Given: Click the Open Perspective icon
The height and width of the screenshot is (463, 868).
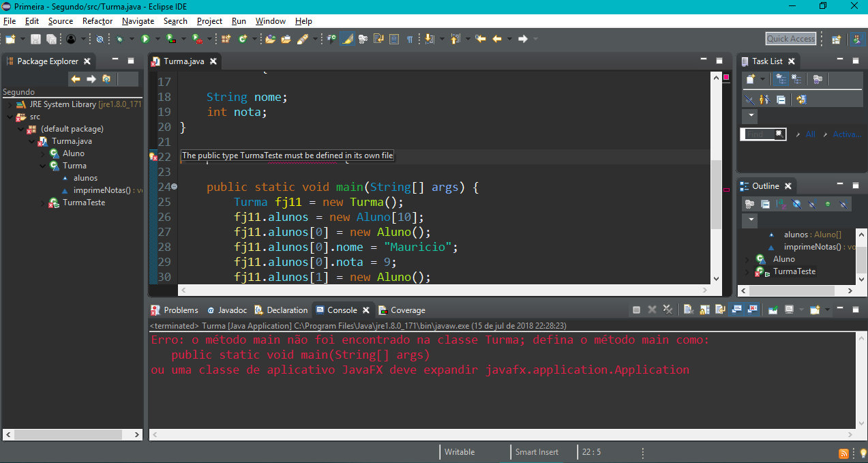Looking at the screenshot, I should [836, 39].
